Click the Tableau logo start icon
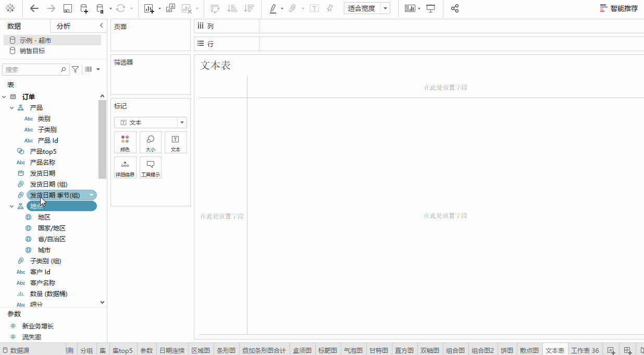 (10, 8)
